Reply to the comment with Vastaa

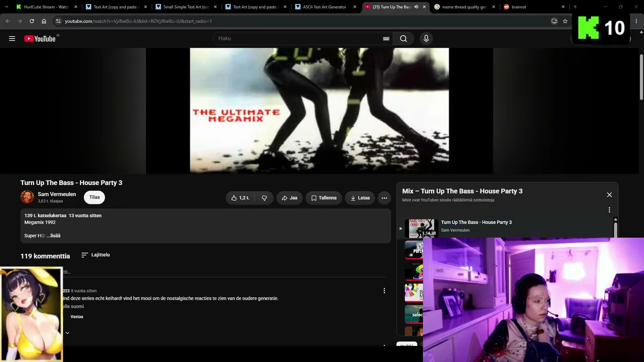pos(77,317)
